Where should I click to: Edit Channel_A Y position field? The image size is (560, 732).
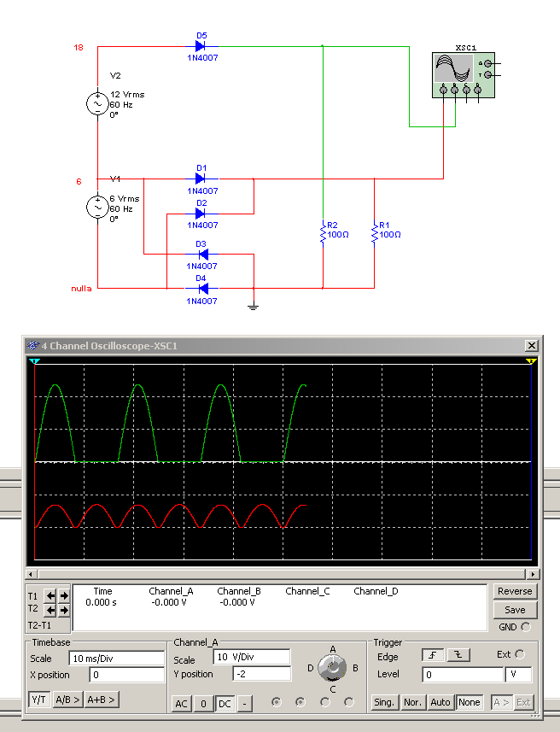coord(262,674)
